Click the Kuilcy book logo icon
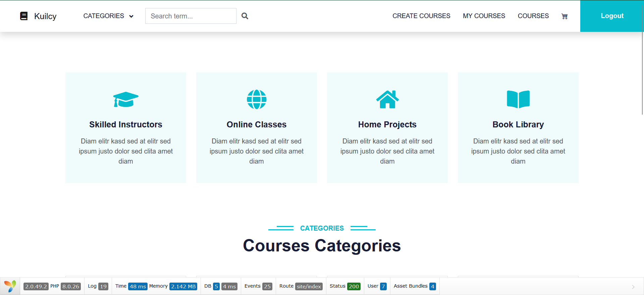 click(x=24, y=16)
